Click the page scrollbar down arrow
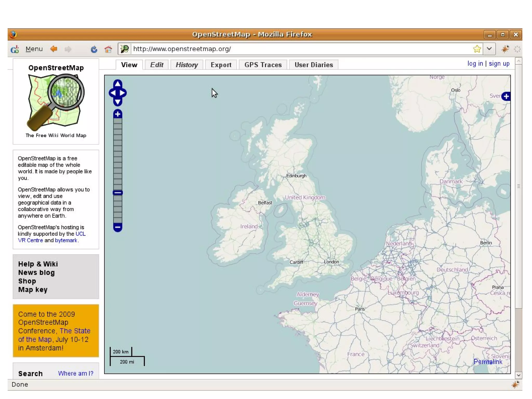This screenshot has width=532, height=399. tap(518, 375)
